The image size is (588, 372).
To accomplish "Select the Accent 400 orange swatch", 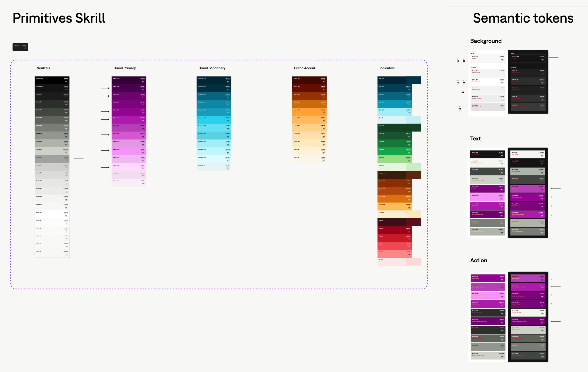I will pos(309,111).
